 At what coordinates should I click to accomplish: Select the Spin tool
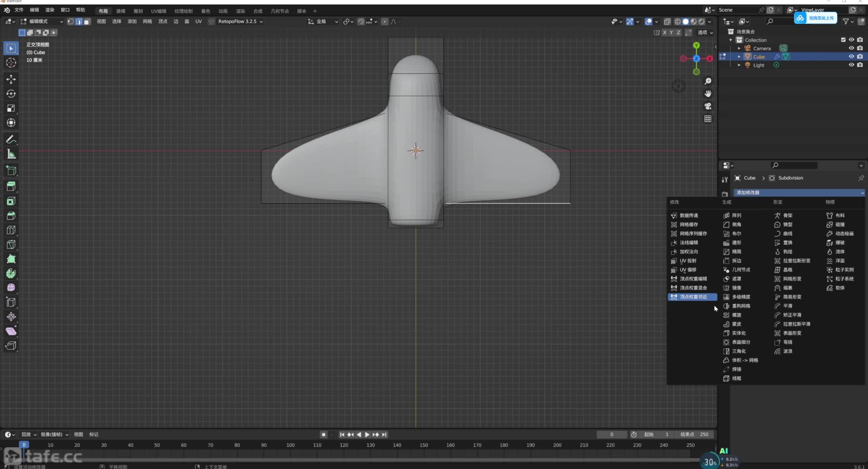click(x=11, y=273)
